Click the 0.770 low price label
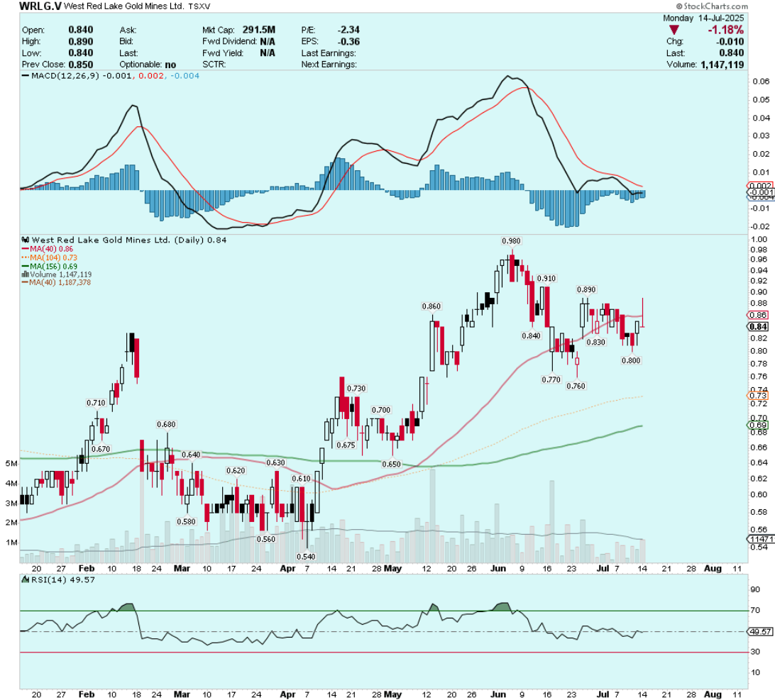Image resolution: width=775 pixels, height=700 pixels. click(551, 380)
